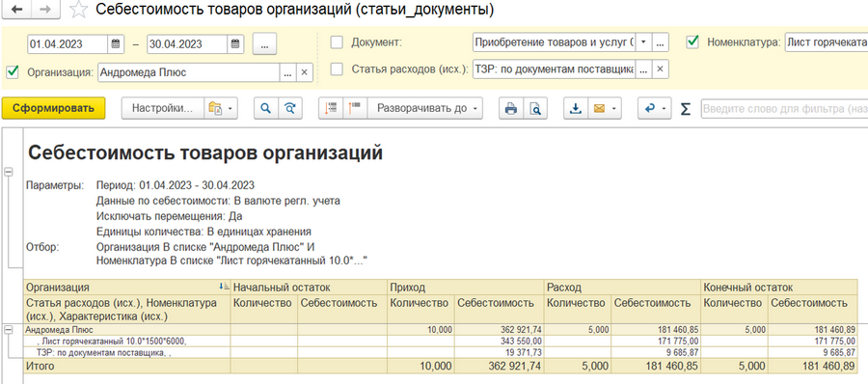868x384 pixels.
Task: Open Разворачивать до dropdown
Action: point(425,109)
